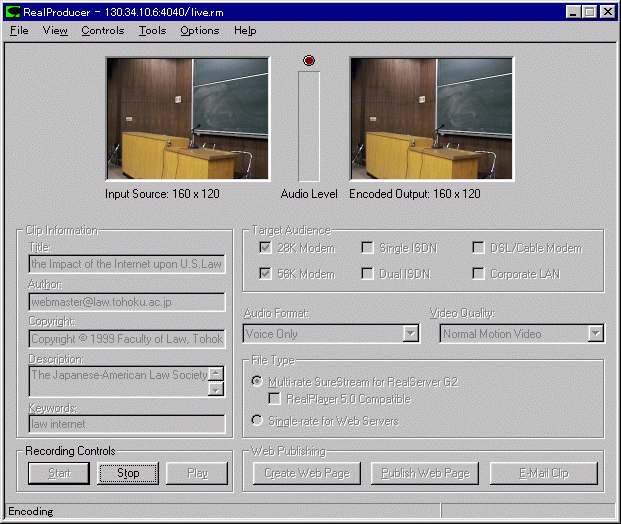The image size is (621, 524).
Task: Open the Audio Format dropdown arrow
Action: click(411, 333)
